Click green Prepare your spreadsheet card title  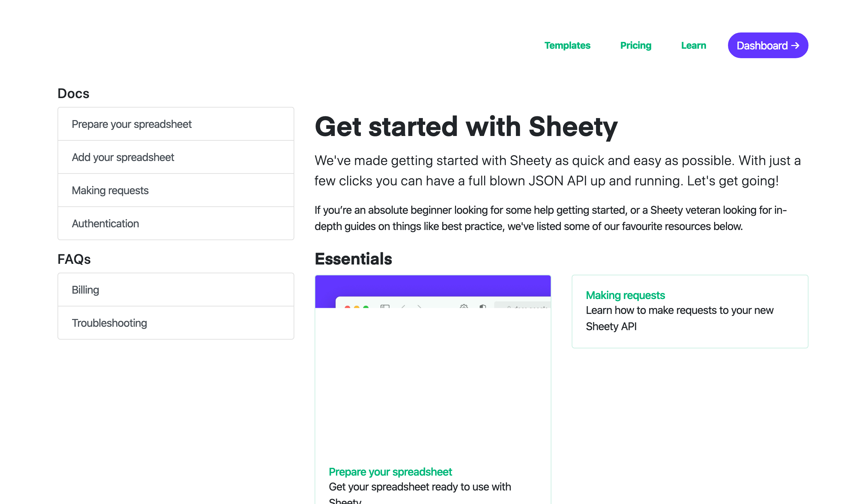[x=390, y=472]
